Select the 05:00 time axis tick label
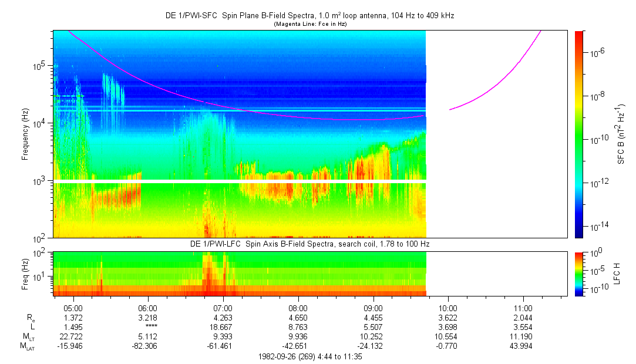The image size is (636, 364). (x=73, y=308)
